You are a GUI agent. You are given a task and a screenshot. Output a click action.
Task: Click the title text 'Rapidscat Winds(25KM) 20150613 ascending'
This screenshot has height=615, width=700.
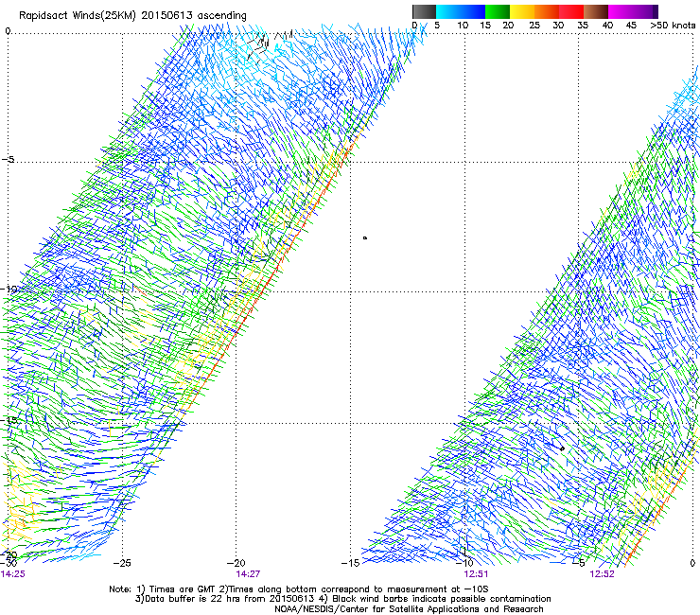coord(132,16)
